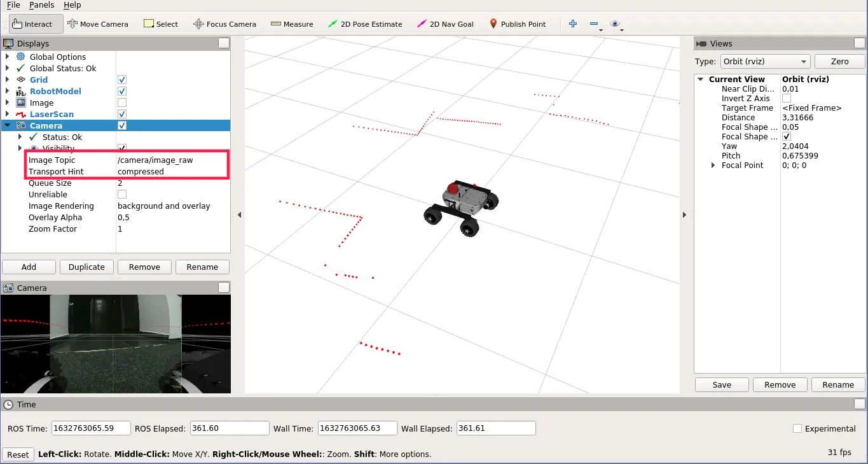Expand the Focal Point property
Viewport: 868px width, 464px height.
coord(713,165)
